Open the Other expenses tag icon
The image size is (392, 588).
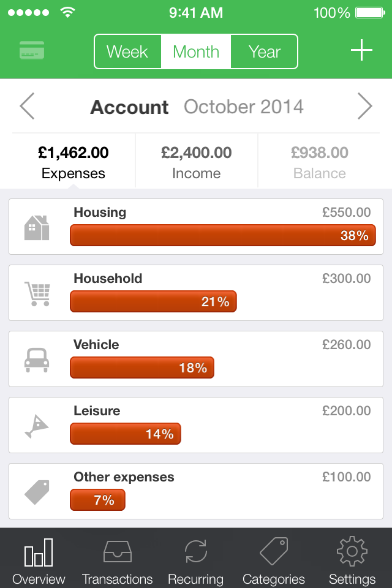pos(37,492)
